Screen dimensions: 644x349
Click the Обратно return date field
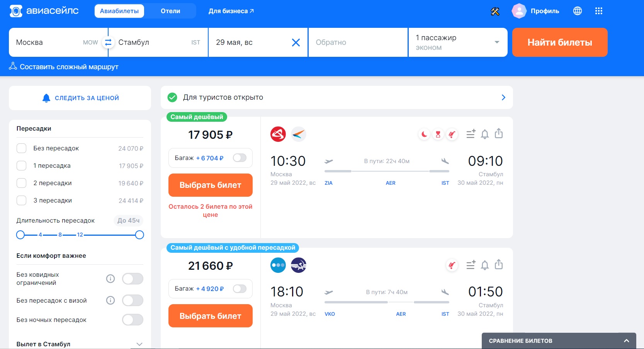pyautogui.click(x=358, y=43)
